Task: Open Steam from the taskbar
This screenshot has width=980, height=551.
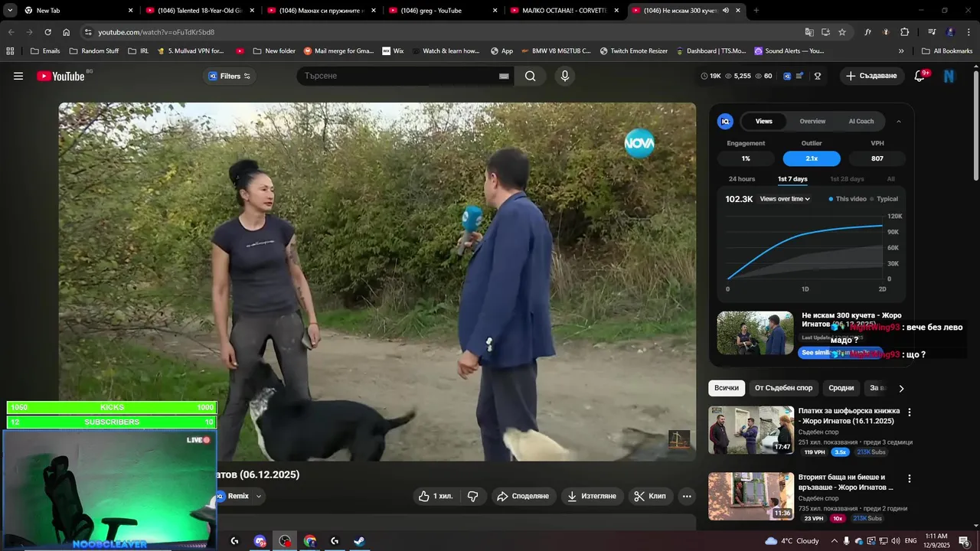Action: [x=359, y=541]
